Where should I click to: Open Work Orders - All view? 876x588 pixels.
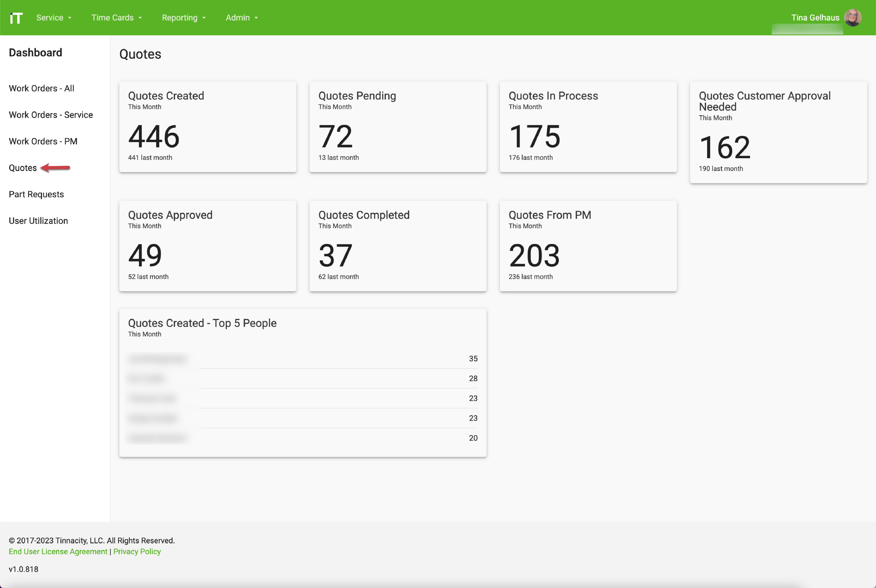(41, 88)
